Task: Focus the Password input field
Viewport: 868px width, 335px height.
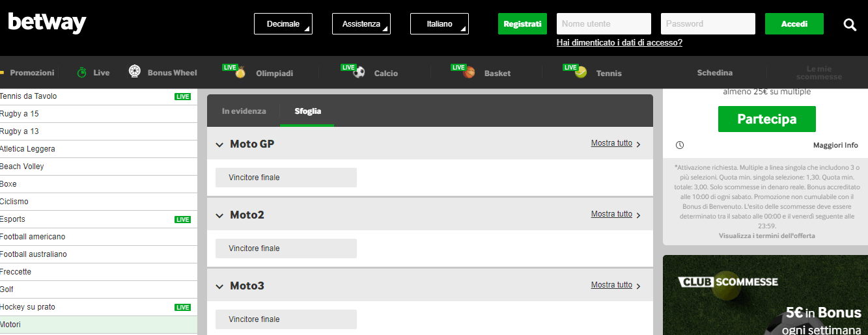Action: (708, 23)
